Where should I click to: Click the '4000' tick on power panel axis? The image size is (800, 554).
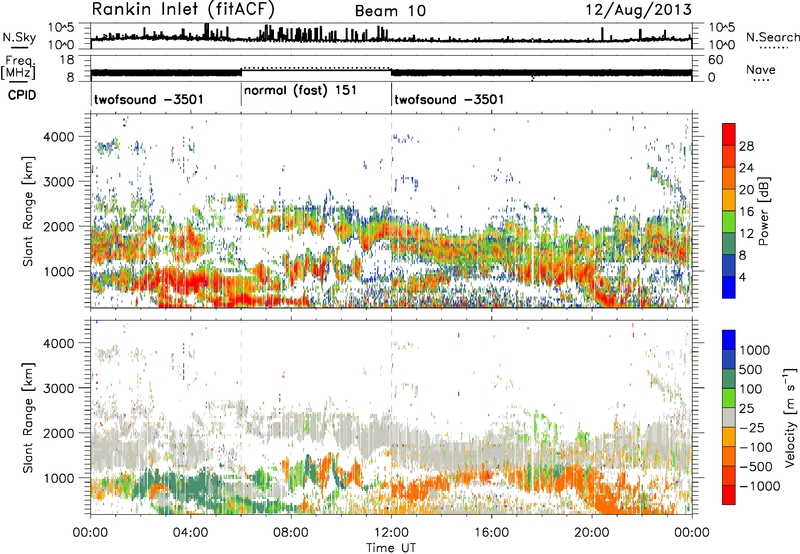pyautogui.click(x=59, y=137)
